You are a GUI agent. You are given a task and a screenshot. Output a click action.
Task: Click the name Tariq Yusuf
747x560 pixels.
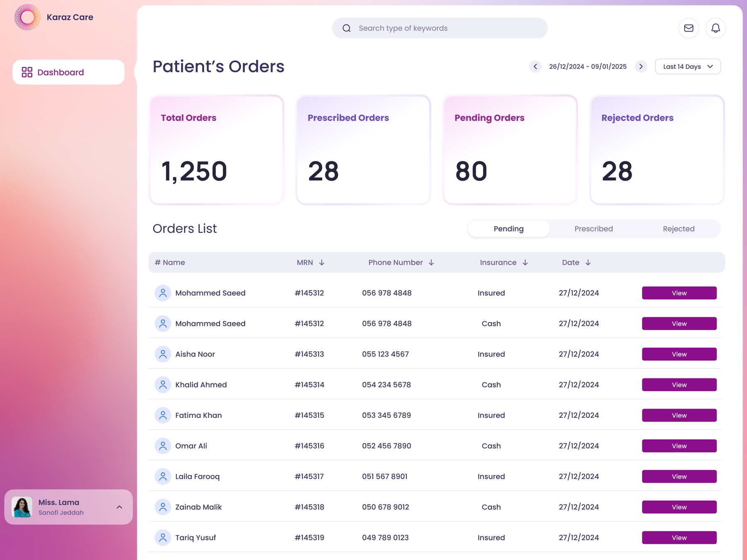pos(195,538)
